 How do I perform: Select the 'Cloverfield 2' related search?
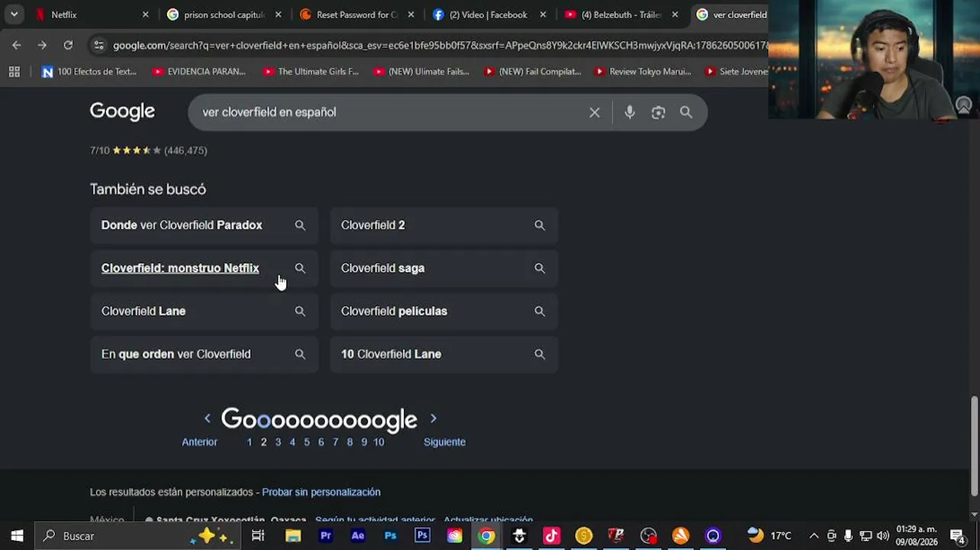[443, 225]
